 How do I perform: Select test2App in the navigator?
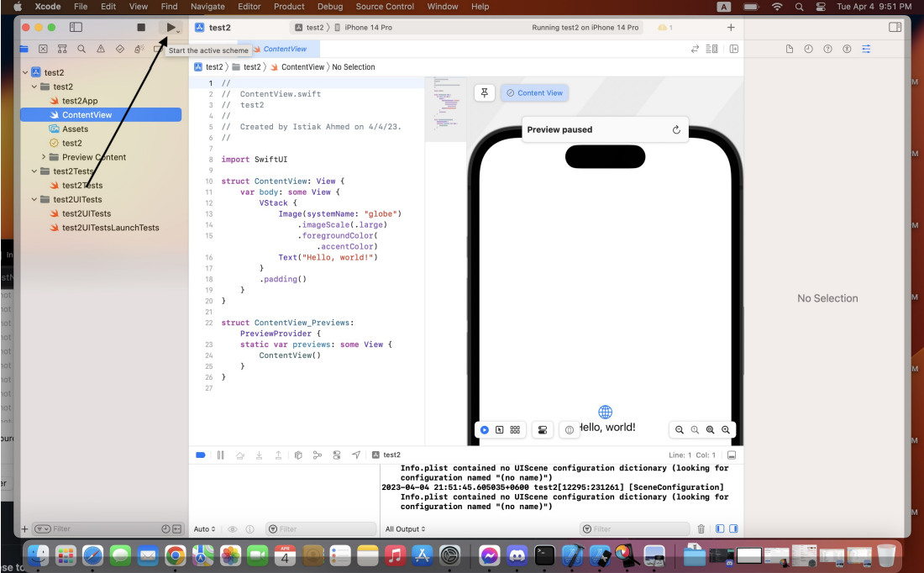[x=80, y=101]
